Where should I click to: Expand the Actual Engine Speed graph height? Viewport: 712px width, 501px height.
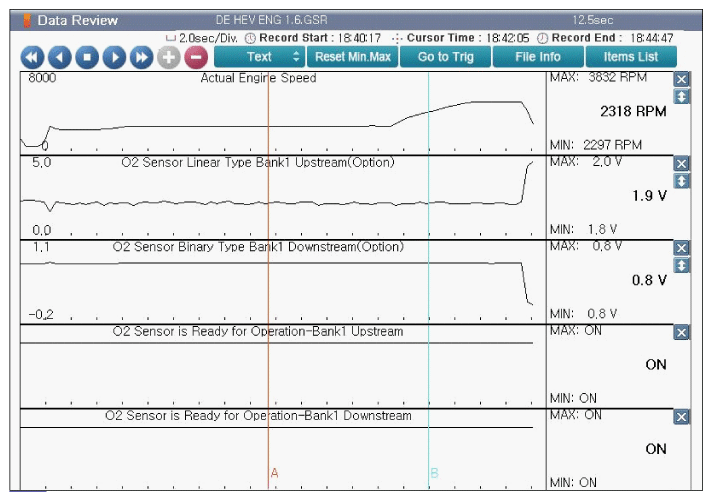pos(682,97)
